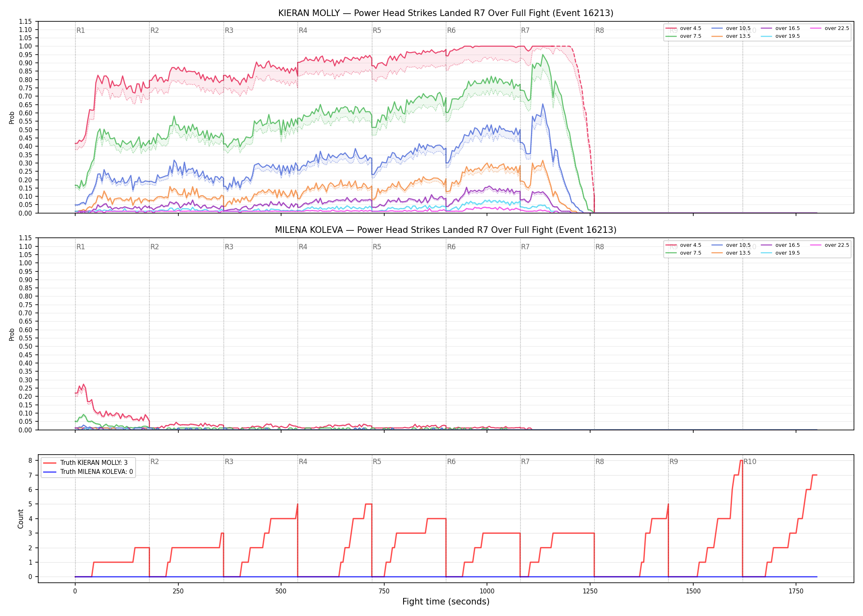Click the R9 round label in the Count chart
The image size is (863, 616).
click(x=674, y=462)
